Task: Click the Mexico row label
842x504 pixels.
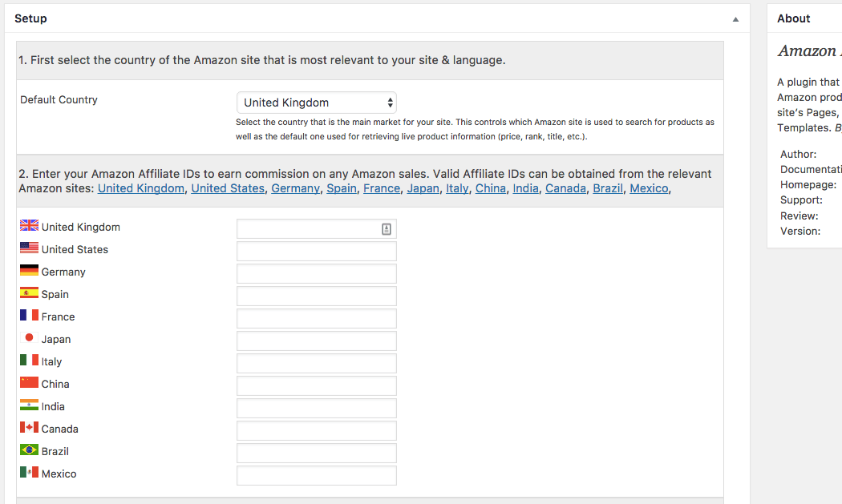Action: [x=59, y=474]
